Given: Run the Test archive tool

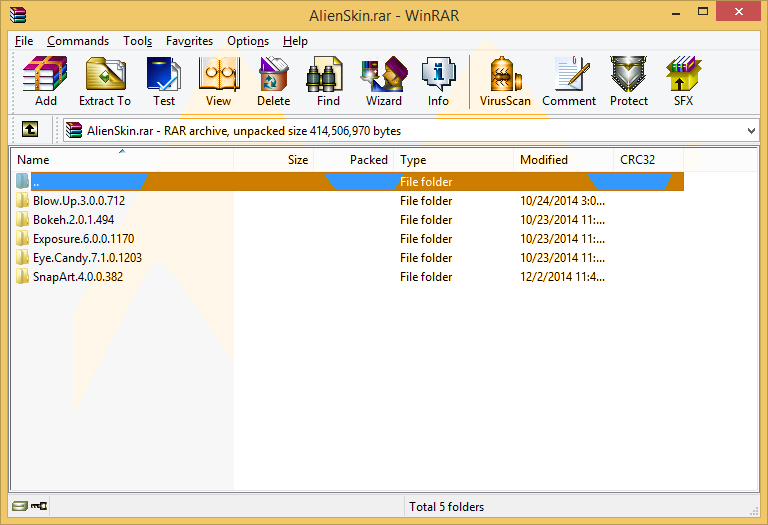Looking at the screenshot, I should 164,81.
